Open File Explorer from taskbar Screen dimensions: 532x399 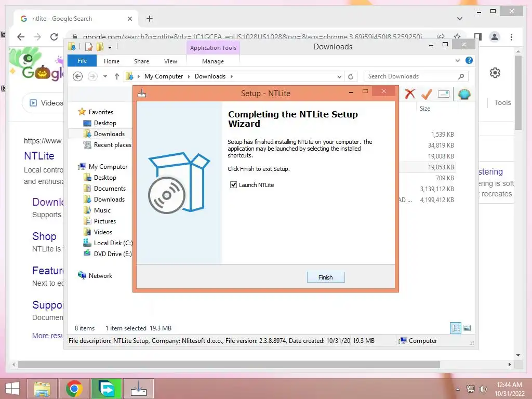(43, 389)
